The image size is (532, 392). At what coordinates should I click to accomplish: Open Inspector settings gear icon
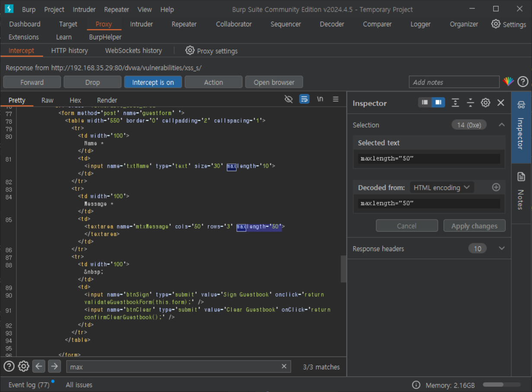pyautogui.click(x=485, y=103)
